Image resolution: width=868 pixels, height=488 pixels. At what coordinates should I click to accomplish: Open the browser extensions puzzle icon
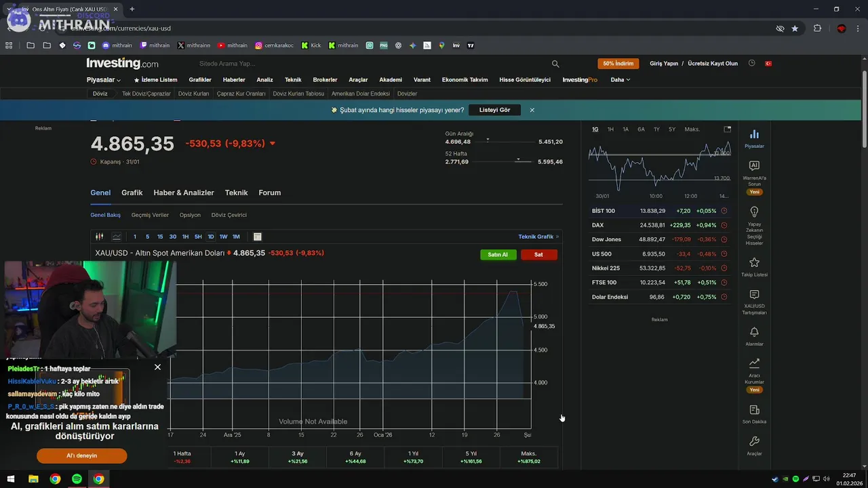817,28
